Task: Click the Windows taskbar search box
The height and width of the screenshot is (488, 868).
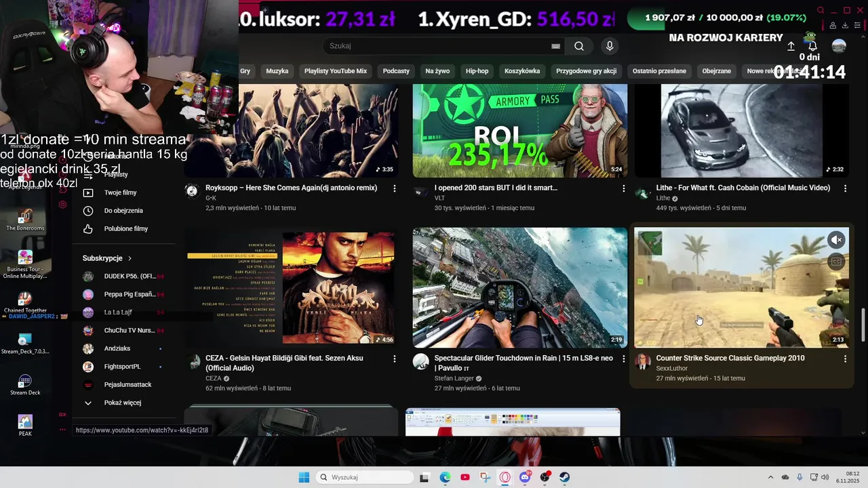Action: pos(366,477)
